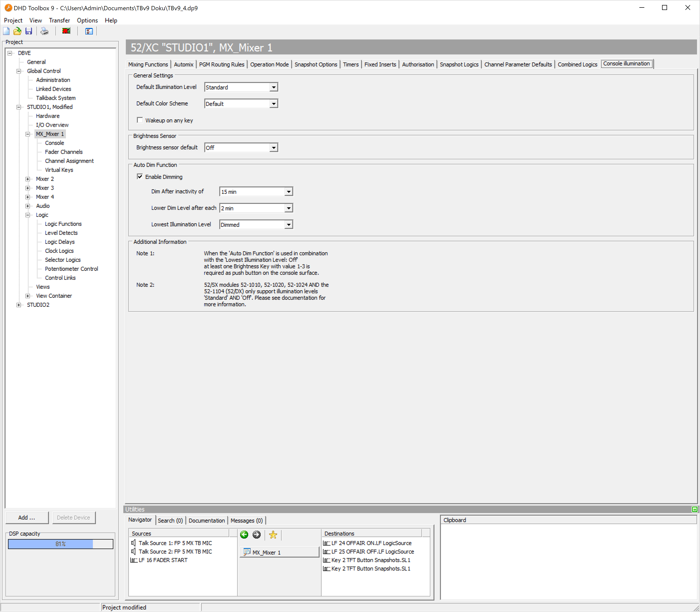Select Potentiometer Control tree item
Image resolution: width=700 pixels, height=612 pixels.
coord(71,269)
